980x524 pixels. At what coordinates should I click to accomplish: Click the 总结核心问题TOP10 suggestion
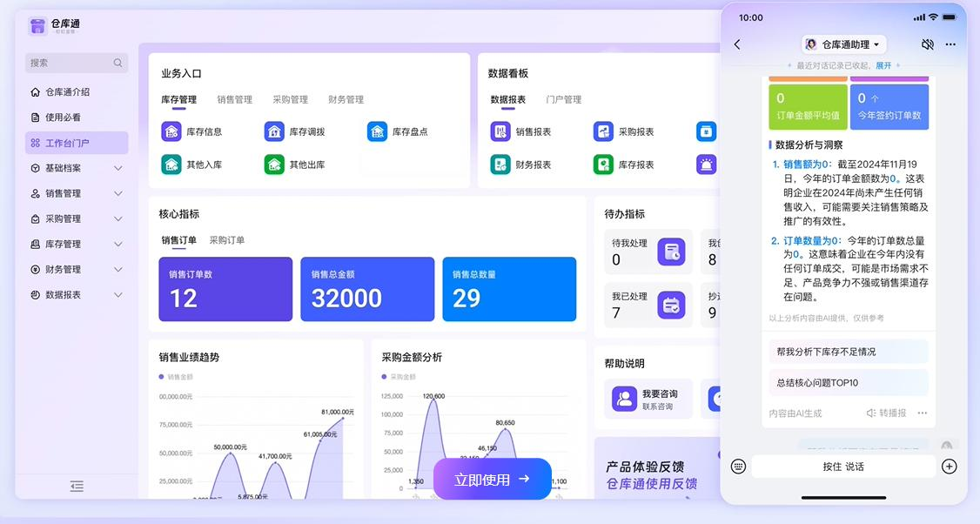click(848, 383)
